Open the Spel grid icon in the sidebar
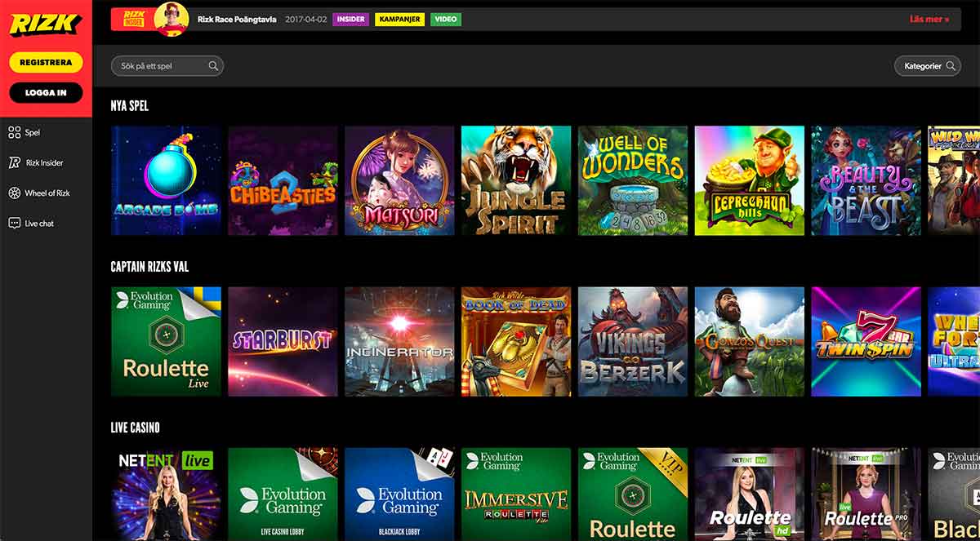 pyautogui.click(x=14, y=132)
